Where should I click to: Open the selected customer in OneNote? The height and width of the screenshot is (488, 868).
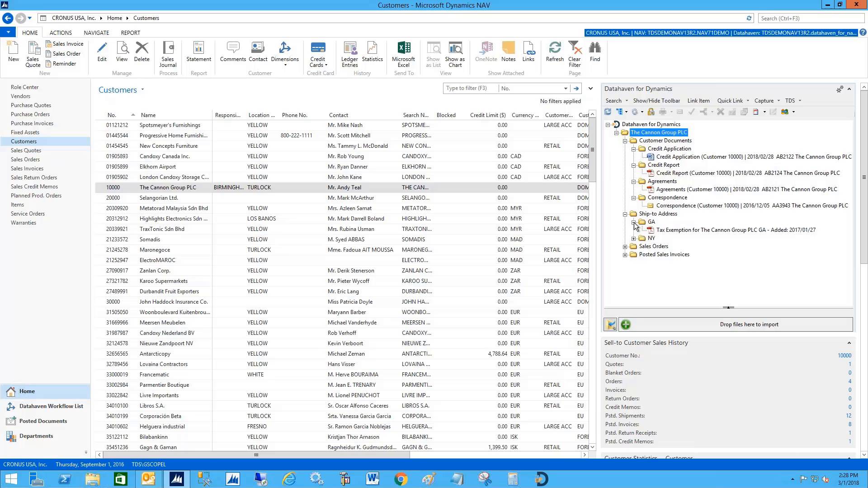(x=486, y=53)
